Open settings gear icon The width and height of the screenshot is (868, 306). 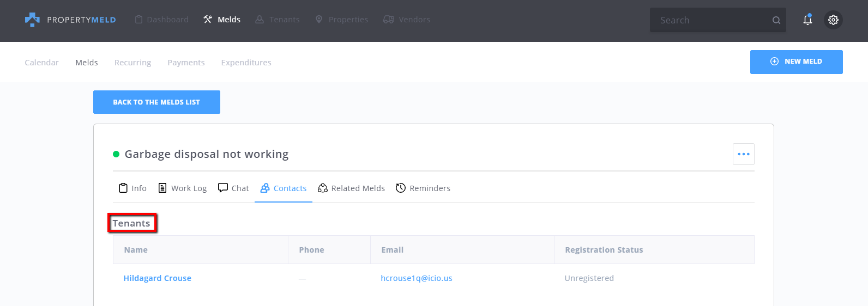click(833, 20)
